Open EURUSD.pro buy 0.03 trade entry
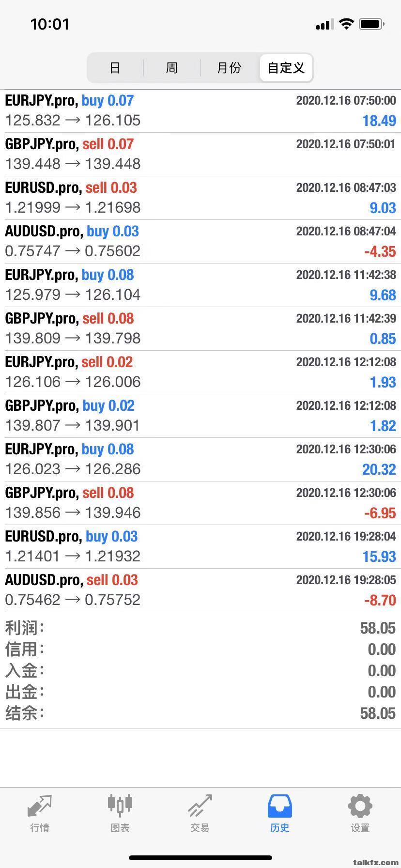This screenshot has width=401, height=868. [200, 547]
